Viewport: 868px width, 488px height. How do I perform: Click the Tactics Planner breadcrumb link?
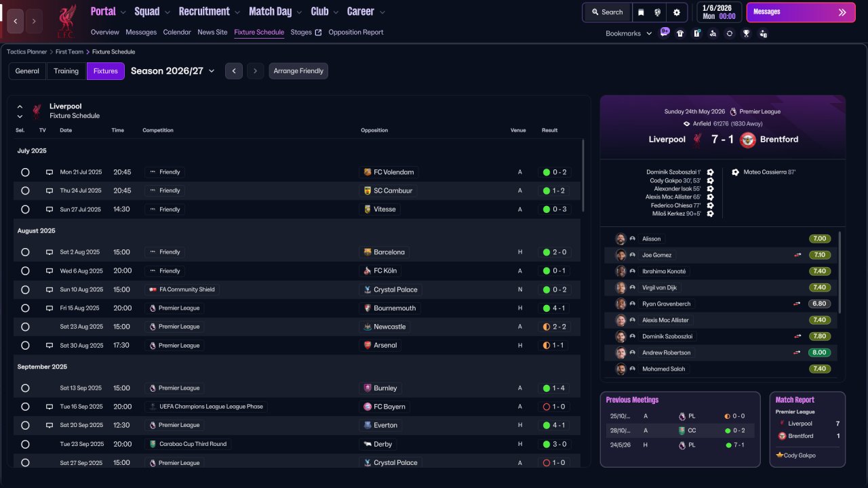pyautogui.click(x=27, y=52)
